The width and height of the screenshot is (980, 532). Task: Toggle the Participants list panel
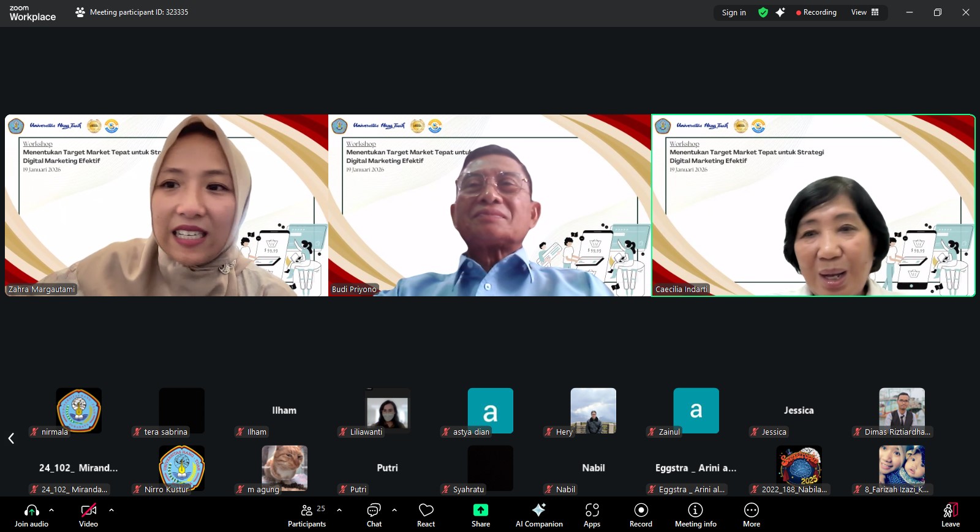tap(307, 515)
